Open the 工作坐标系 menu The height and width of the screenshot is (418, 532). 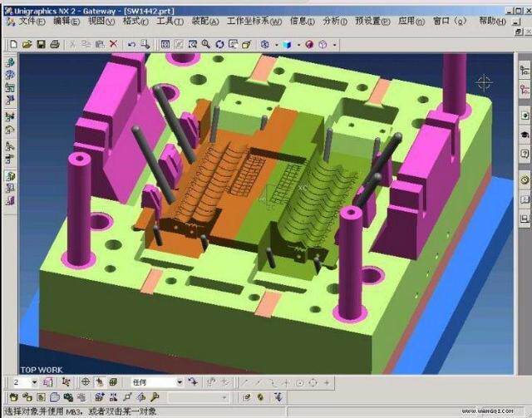(x=254, y=22)
